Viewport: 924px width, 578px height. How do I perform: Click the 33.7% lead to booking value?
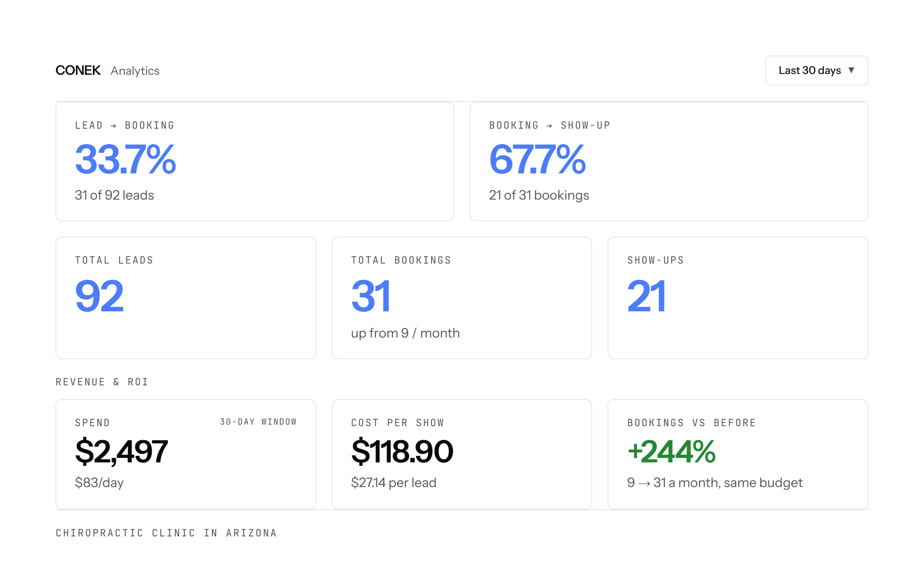(126, 159)
